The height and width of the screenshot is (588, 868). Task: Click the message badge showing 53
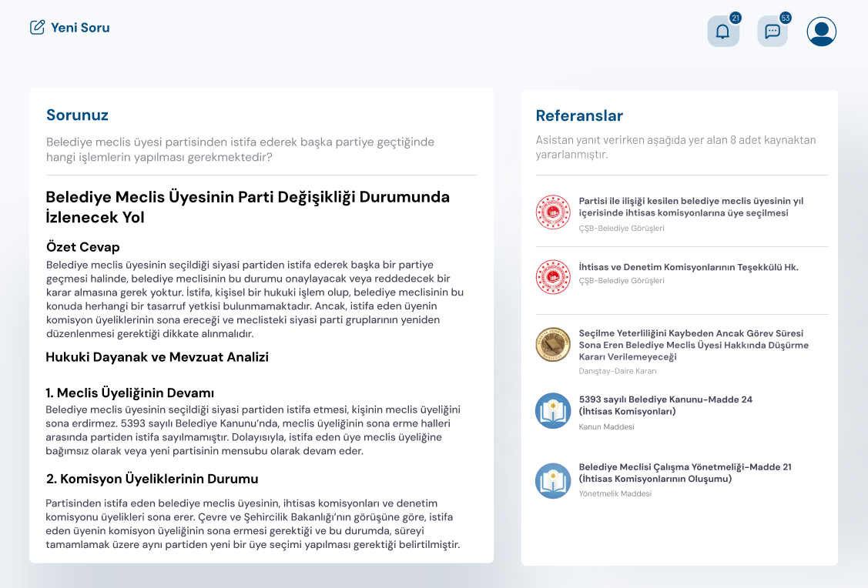(x=785, y=18)
